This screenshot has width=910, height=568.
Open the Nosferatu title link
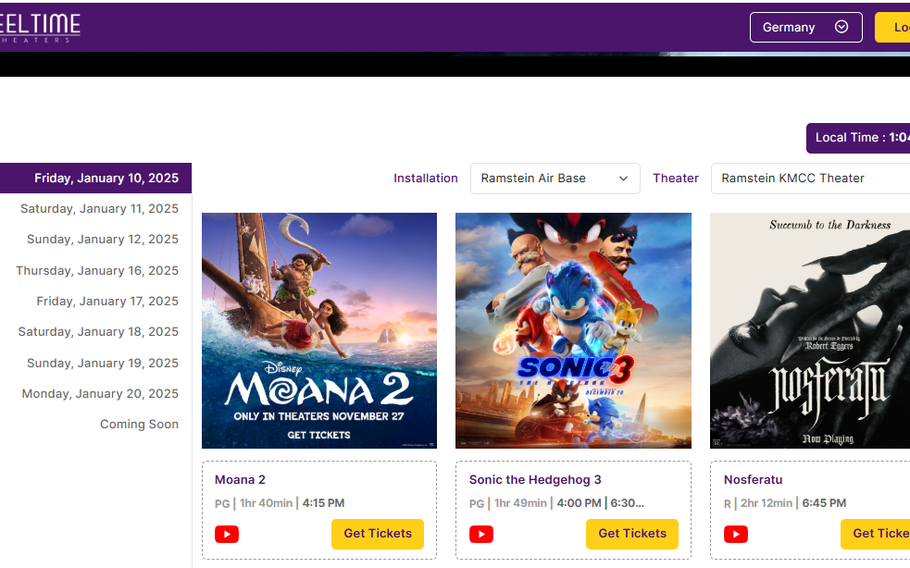pos(753,480)
